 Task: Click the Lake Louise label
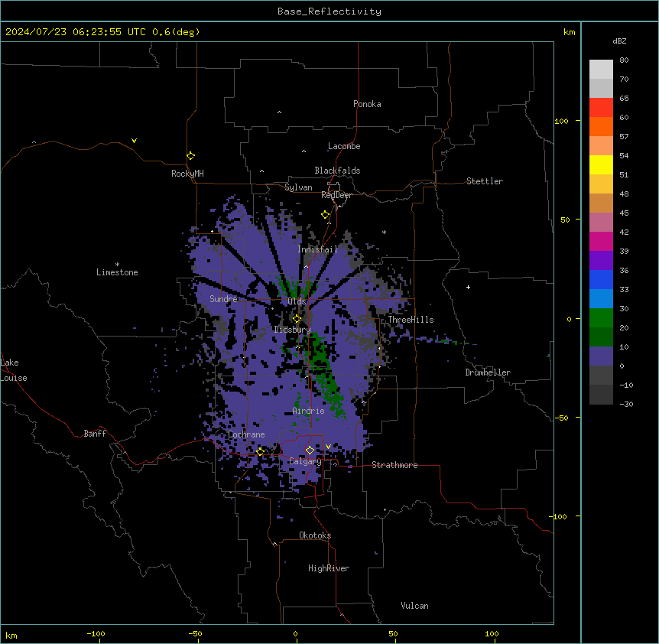tap(14, 370)
